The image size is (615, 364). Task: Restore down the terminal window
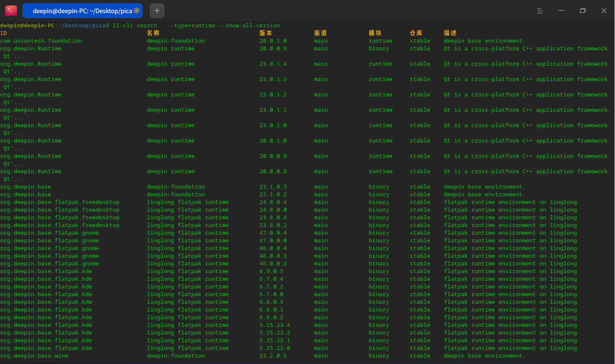pyautogui.click(x=583, y=11)
